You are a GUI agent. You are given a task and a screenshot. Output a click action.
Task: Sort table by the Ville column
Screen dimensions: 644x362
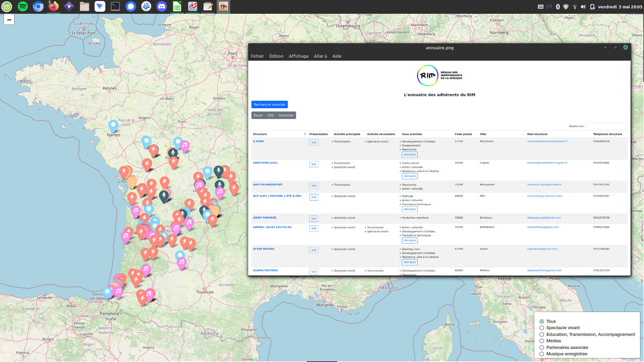(x=483, y=134)
